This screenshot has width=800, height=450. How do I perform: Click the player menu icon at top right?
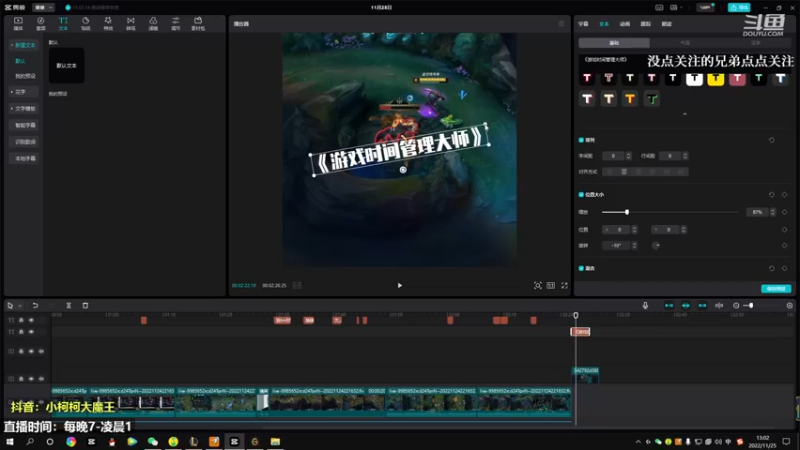(561, 23)
